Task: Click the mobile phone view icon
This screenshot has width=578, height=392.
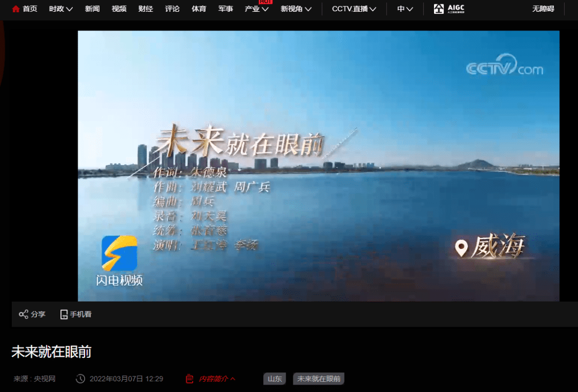Action: click(64, 314)
